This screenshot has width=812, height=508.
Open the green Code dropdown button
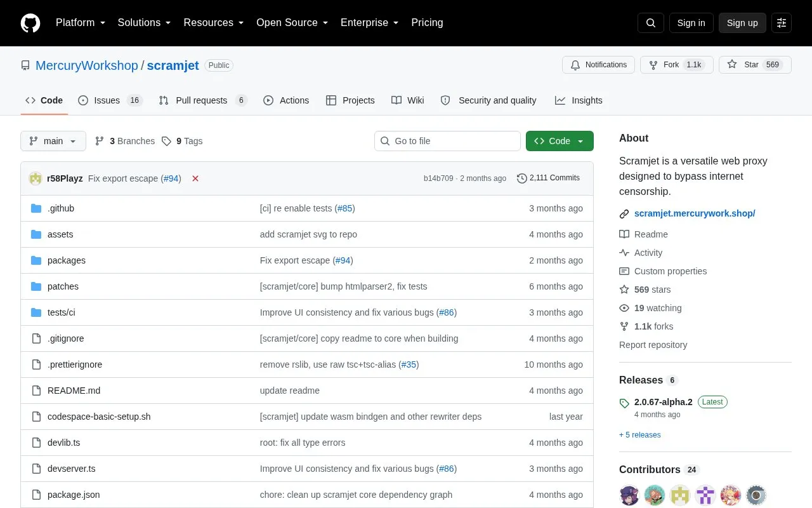(x=560, y=141)
